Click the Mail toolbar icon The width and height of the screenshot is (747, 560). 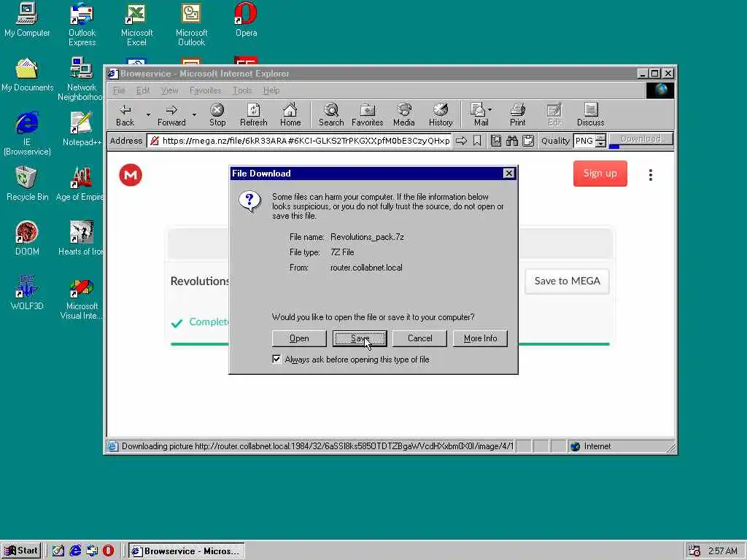pos(479,115)
